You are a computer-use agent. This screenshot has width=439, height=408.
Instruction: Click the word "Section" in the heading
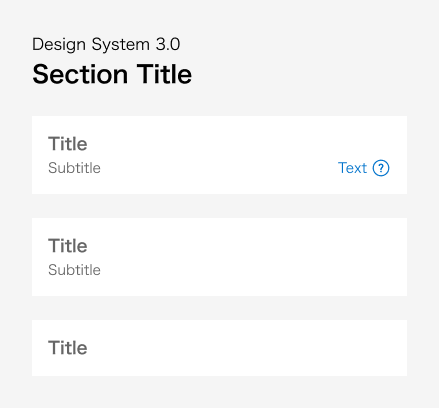click(x=80, y=74)
